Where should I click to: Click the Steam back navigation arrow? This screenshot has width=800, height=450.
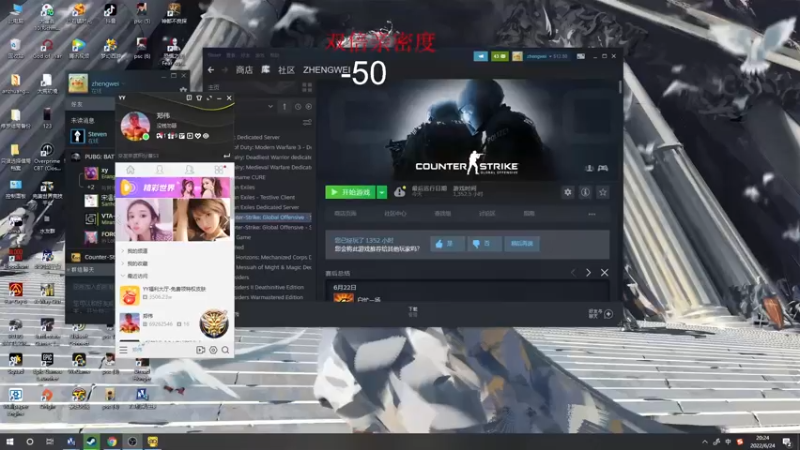(x=211, y=70)
